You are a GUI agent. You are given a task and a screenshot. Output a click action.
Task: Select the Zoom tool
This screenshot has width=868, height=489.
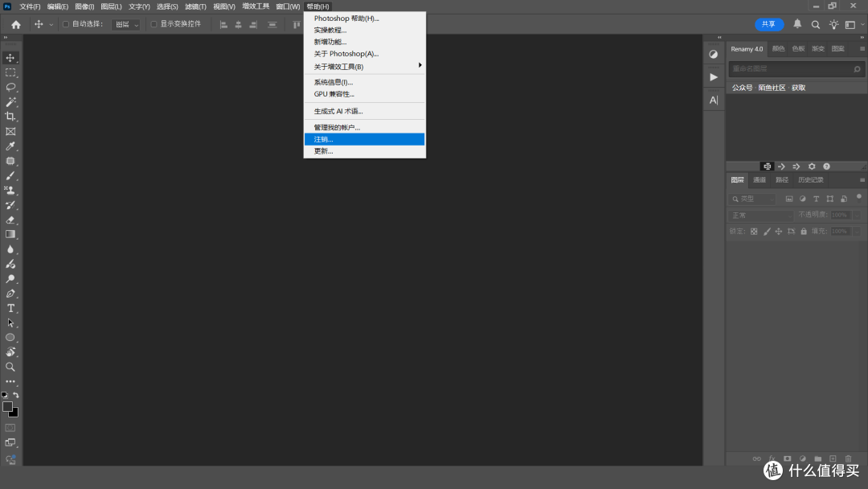pyautogui.click(x=10, y=367)
